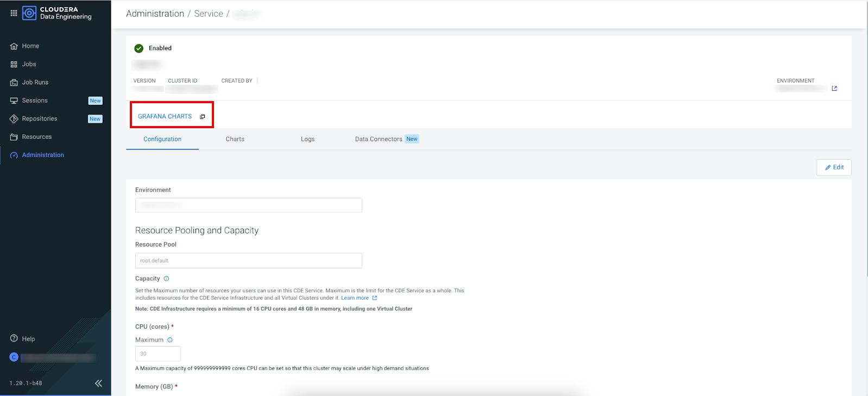Click the Edit button

click(x=834, y=167)
